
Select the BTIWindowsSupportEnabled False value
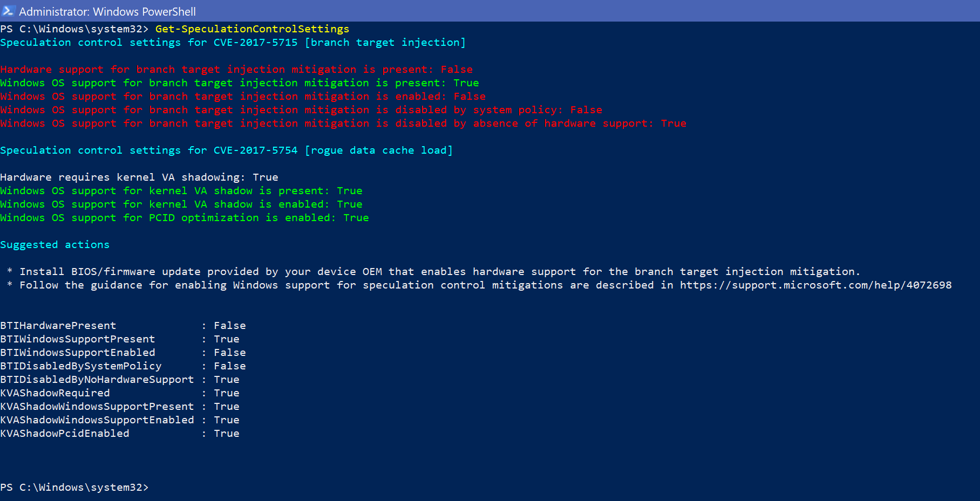click(230, 352)
